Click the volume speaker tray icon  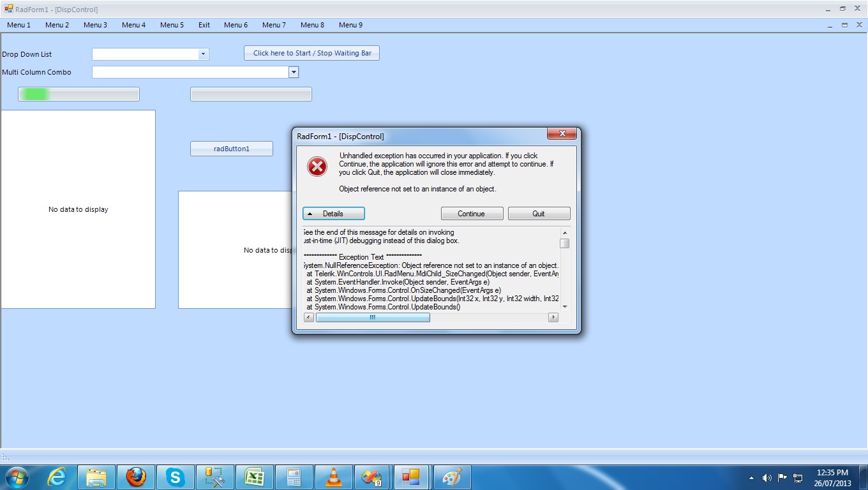click(767, 477)
